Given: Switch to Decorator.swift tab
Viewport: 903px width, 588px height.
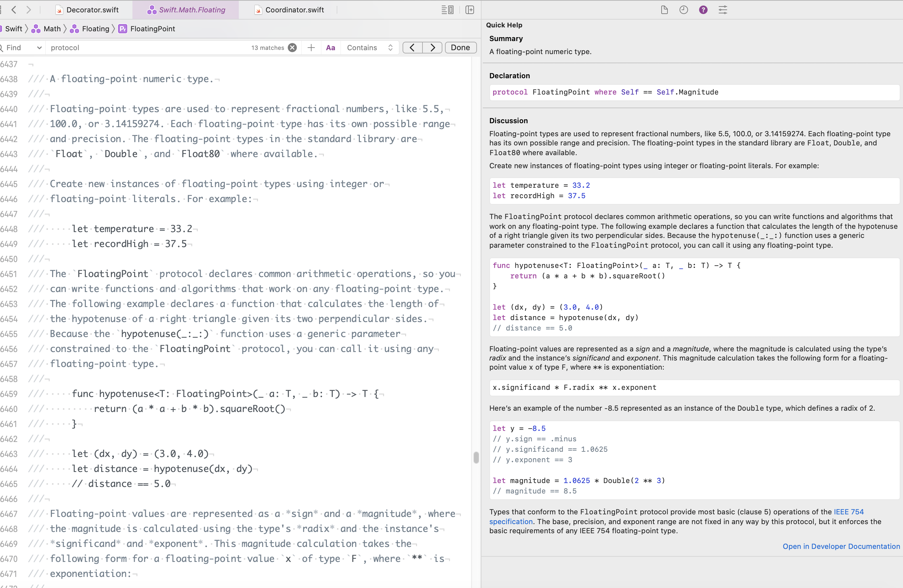Looking at the screenshot, I should click(92, 10).
